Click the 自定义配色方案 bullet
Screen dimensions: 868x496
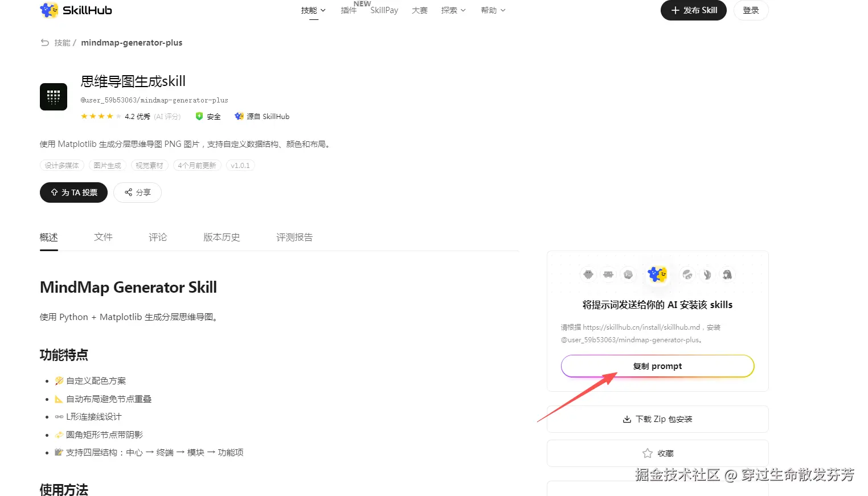(91, 381)
